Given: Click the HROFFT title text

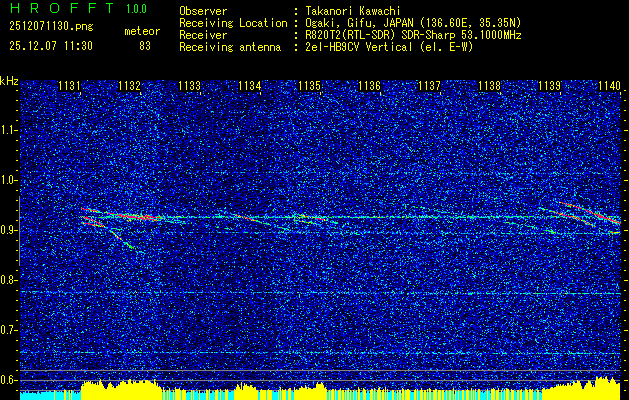Looking at the screenshot, I should point(62,8).
